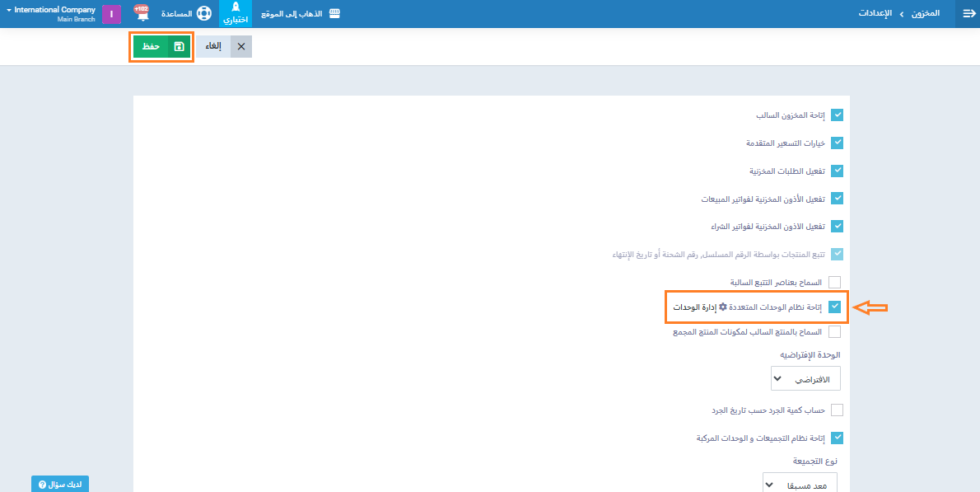Uncheck إتاحة المخزون السالب checkbox
The image size is (980, 492).
tap(837, 115)
